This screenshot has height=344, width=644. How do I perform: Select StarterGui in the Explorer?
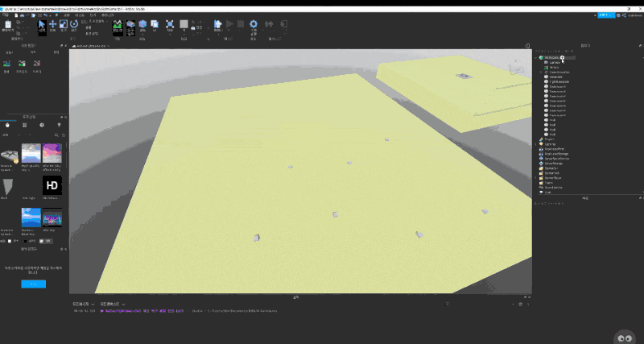(550, 168)
